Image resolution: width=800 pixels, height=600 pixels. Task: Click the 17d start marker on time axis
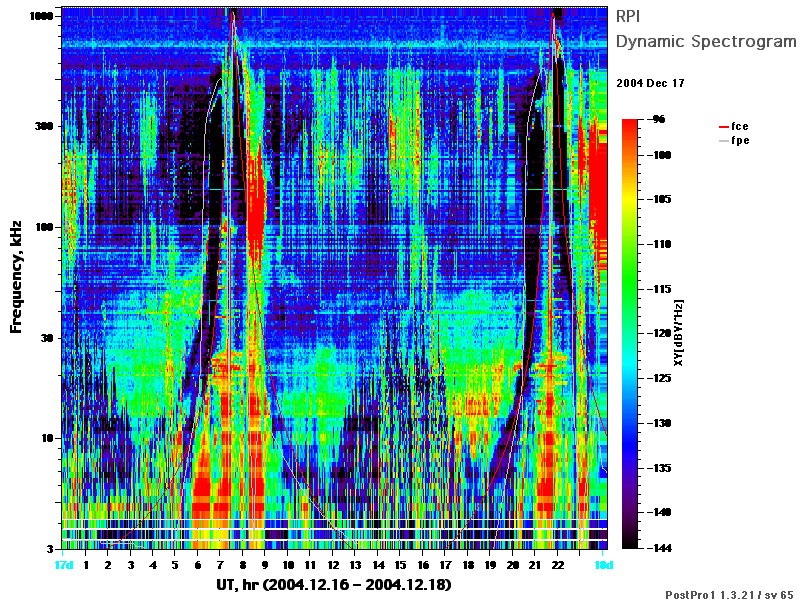(64, 565)
